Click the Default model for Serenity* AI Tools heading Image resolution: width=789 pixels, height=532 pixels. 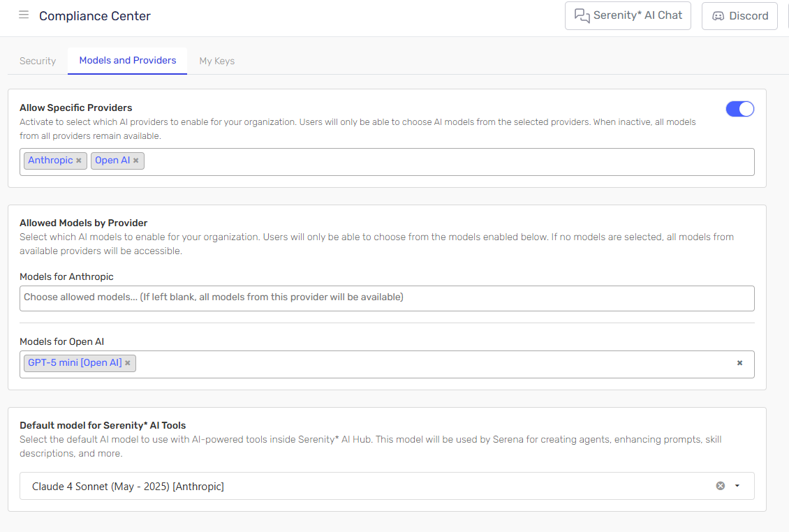(103, 425)
